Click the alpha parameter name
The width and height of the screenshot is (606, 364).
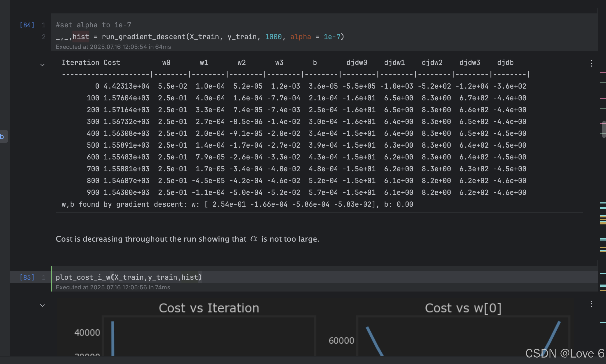pos(300,37)
